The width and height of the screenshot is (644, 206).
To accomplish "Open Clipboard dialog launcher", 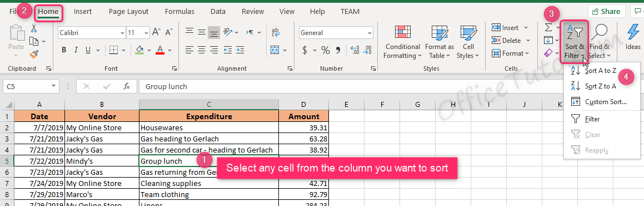I will click(49, 68).
